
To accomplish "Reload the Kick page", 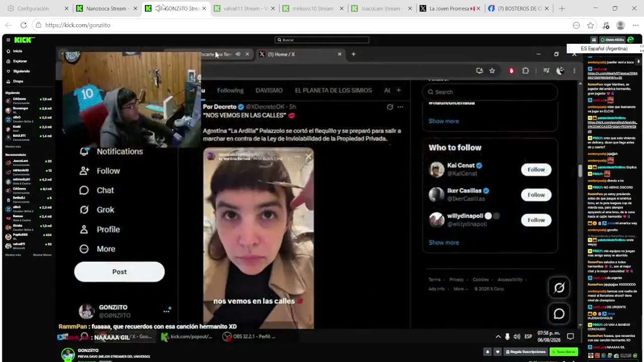I will pyautogui.click(x=24, y=25).
